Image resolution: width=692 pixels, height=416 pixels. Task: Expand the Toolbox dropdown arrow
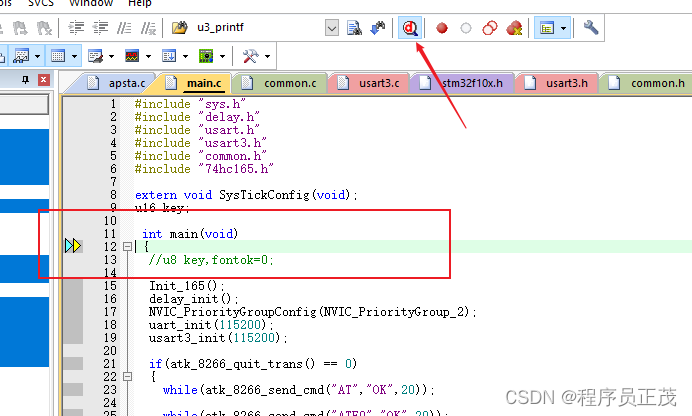(x=267, y=56)
